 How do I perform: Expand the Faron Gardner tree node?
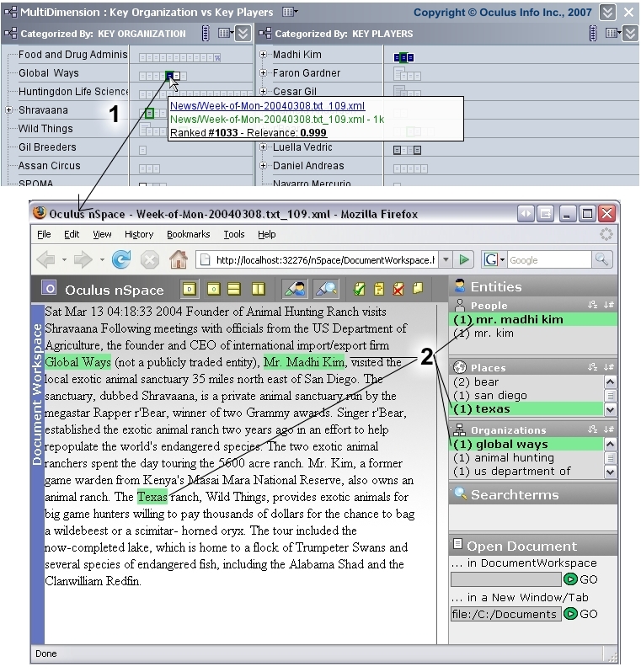264,73
